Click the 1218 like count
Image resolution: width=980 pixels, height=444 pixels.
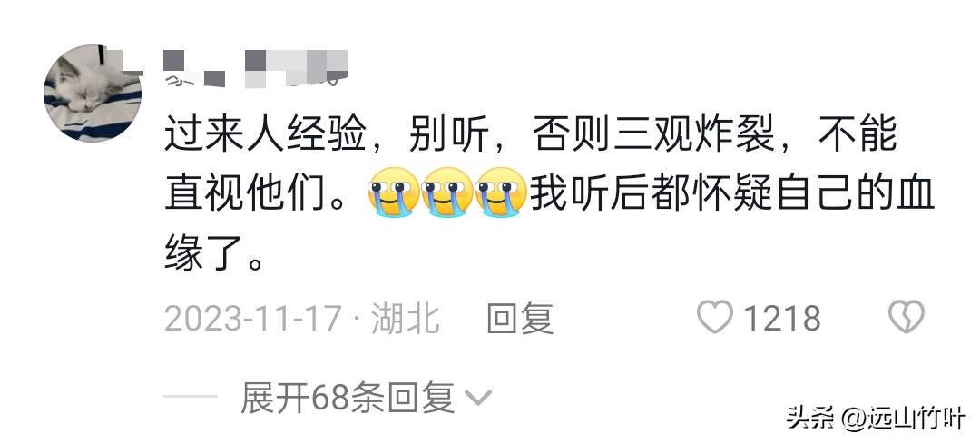tap(782, 318)
